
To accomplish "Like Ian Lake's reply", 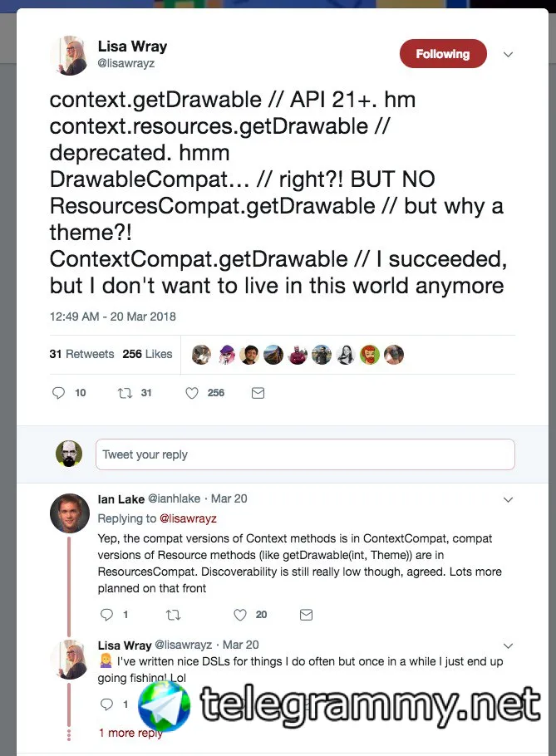I will (x=240, y=615).
